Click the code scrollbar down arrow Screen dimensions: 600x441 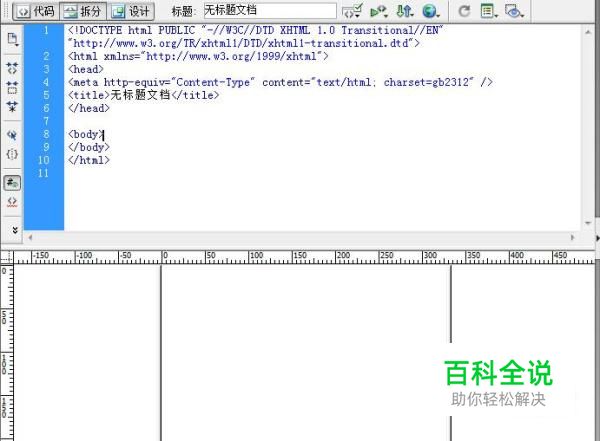588,223
